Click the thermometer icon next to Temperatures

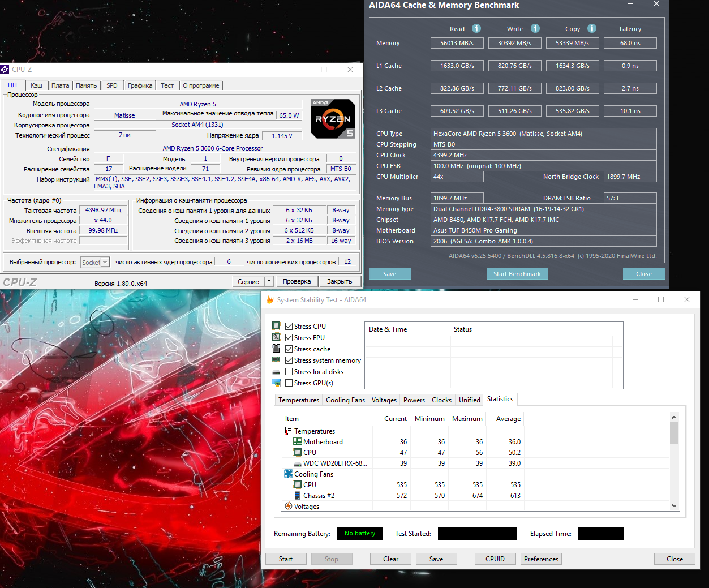coord(288,431)
